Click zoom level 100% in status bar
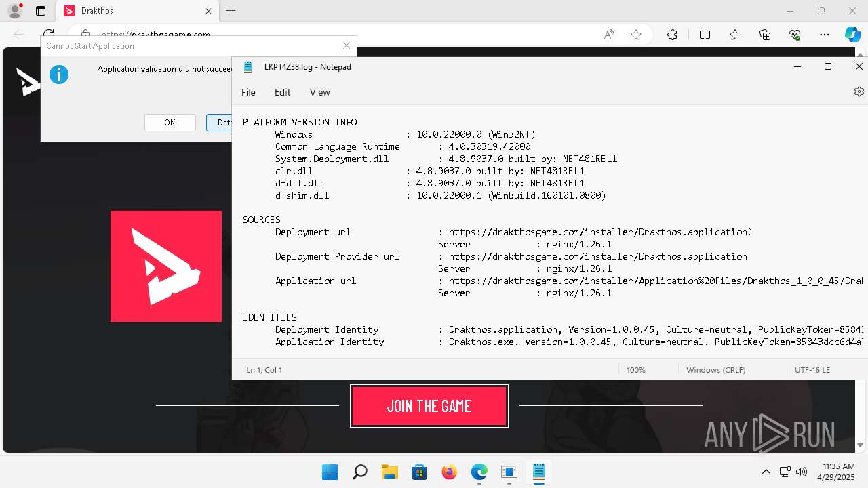This screenshot has height=488, width=868. point(636,370)
